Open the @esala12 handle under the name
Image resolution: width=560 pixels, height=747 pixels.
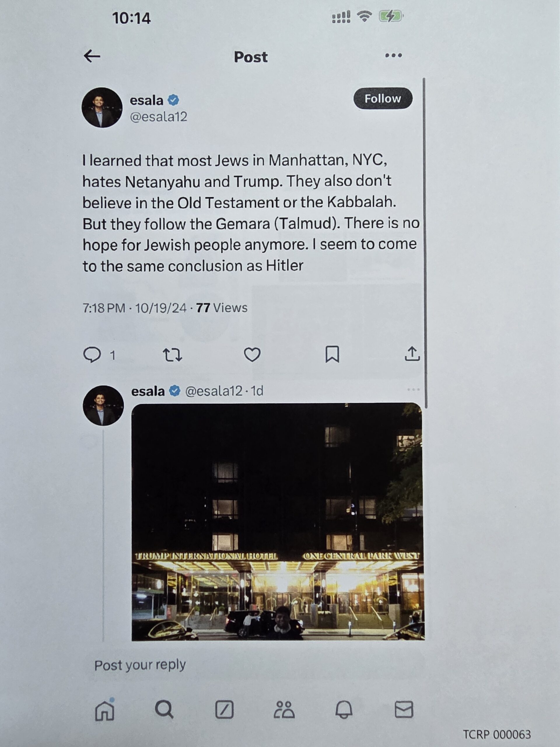pyautogui.click(x=158, y=117)
